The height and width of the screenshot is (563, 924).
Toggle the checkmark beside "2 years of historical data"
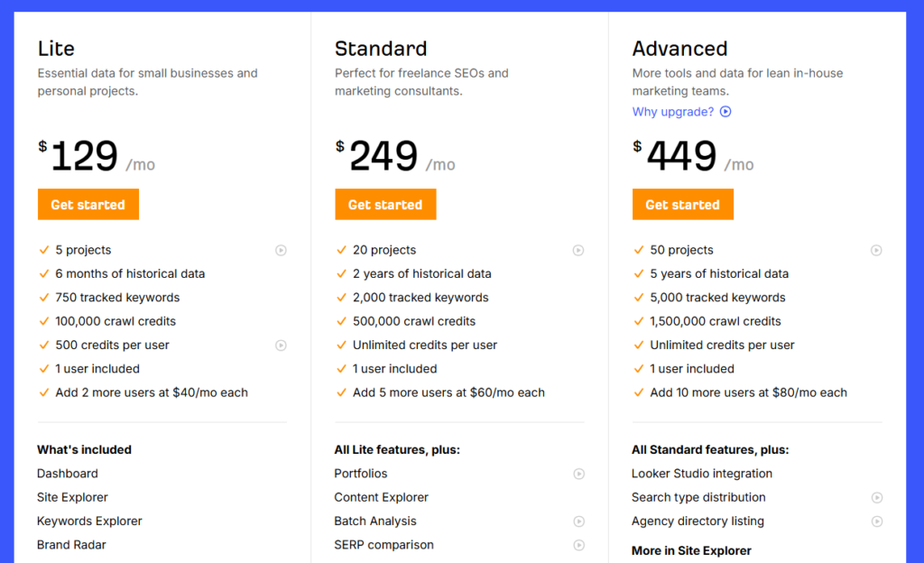[341, 273]
